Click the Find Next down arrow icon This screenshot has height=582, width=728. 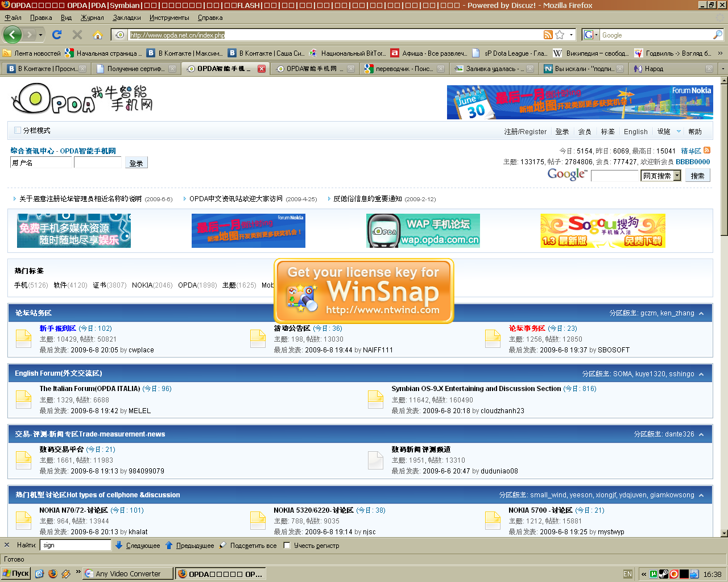tap(119, 545)
